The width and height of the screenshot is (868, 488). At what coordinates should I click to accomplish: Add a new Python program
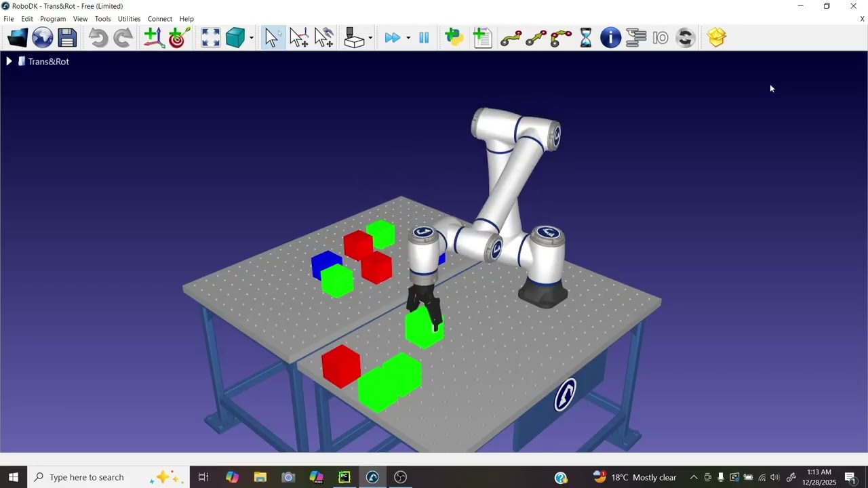(x=454, y=38)
